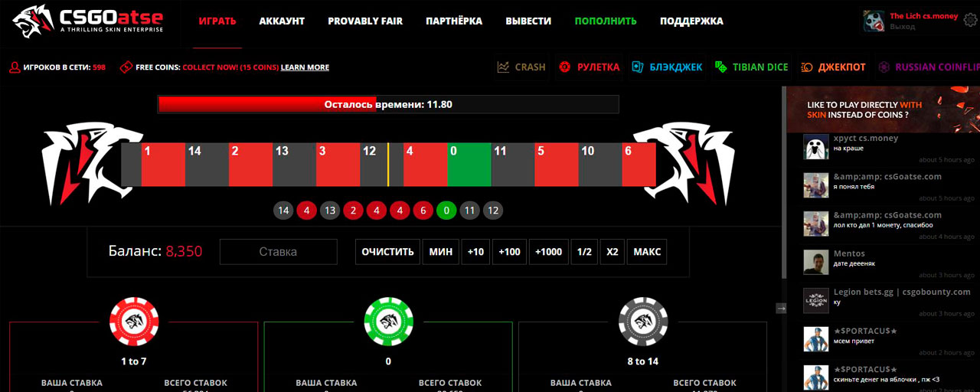The image size is (980, 392).
Task: Click avatar beside message лол кто дал 1 монету
Action: [x=816, y=223]
